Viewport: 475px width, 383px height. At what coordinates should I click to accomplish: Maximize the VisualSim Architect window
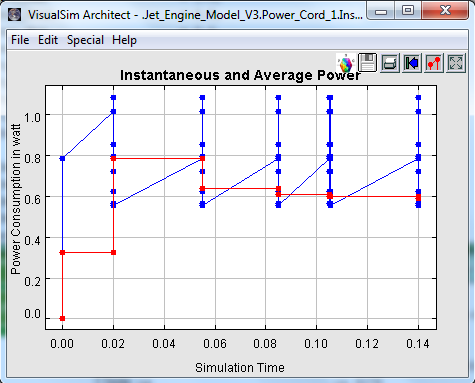408,10
